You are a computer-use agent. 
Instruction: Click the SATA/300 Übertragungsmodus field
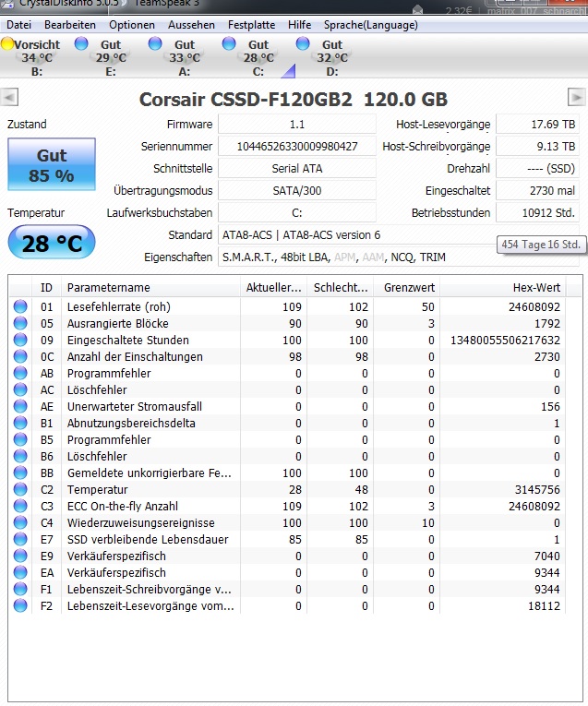tap(297, 190)
